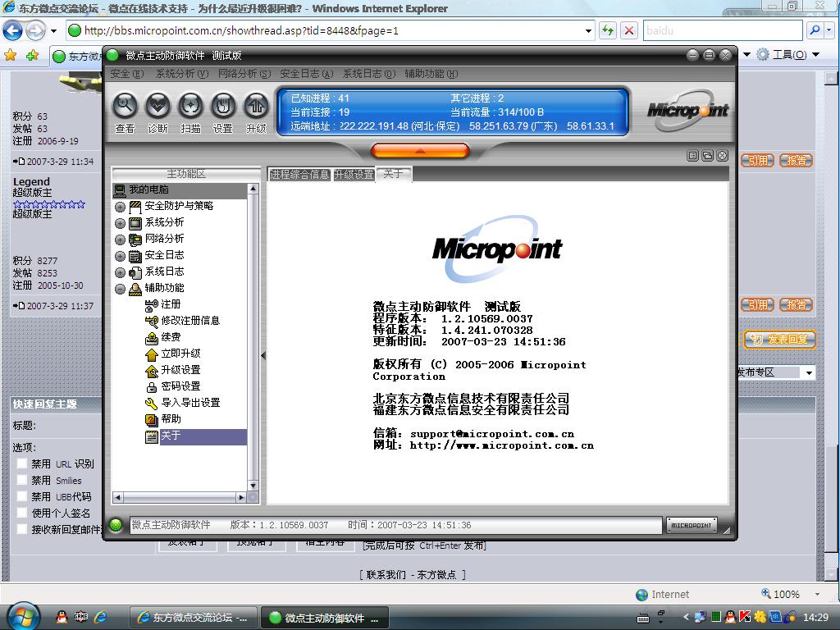Screen dimensions: 840x630
Task: Collapse the 辅助功能 tree node
Action: coord(120,290)
